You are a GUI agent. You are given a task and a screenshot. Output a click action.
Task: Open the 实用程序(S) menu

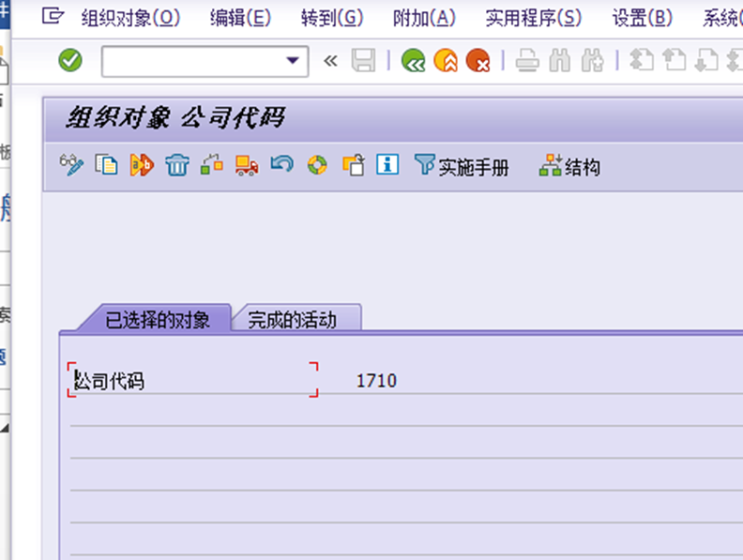point(534,18)
